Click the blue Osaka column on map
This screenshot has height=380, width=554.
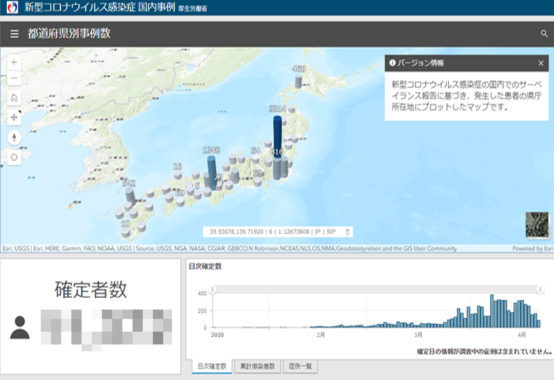[x=212, y=172]
